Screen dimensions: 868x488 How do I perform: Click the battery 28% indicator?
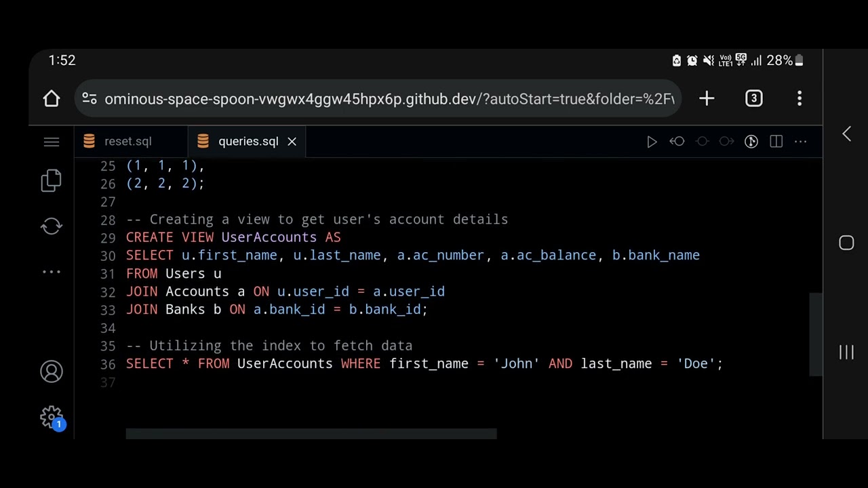785,61
